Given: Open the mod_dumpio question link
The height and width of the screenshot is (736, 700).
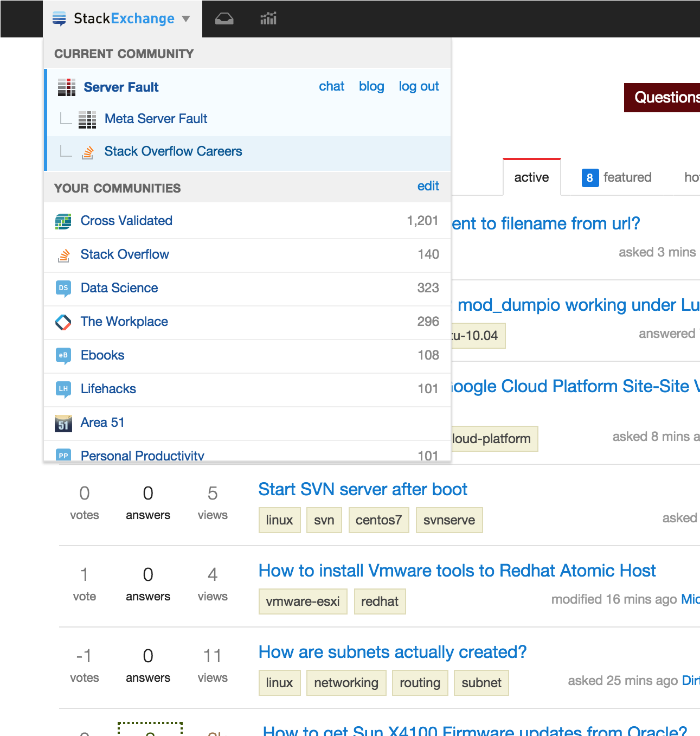Looking at the screenshot, I should coord(575,305).
